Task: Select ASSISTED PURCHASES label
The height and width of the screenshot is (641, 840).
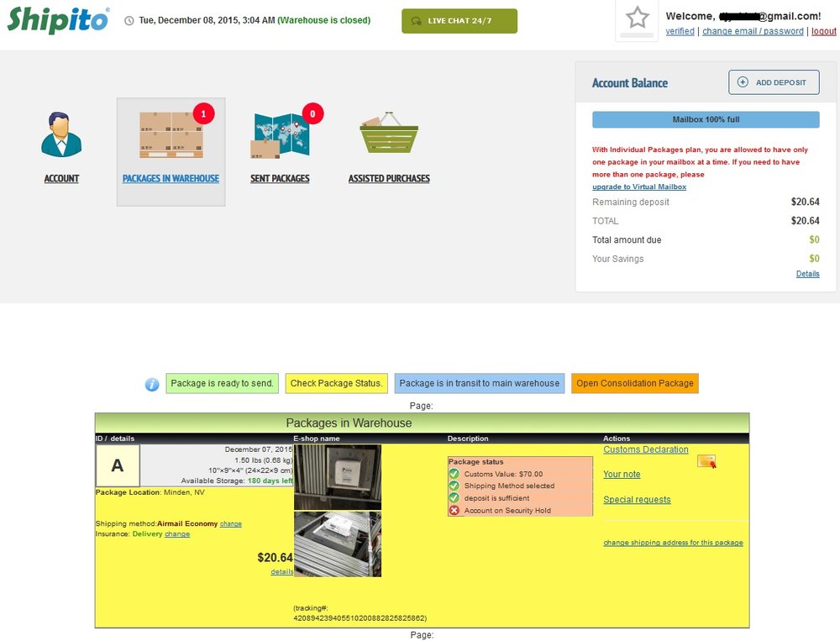Action: point(390,178)
